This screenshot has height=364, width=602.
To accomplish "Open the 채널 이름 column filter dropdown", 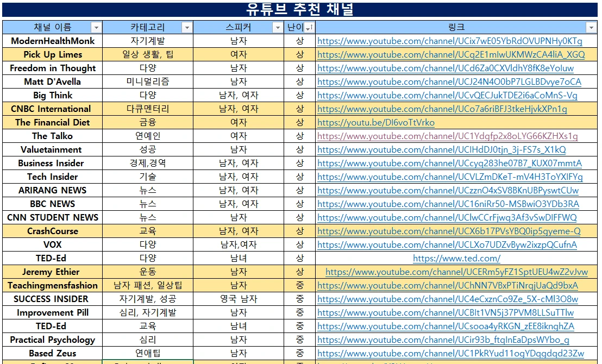I will 96,28.
